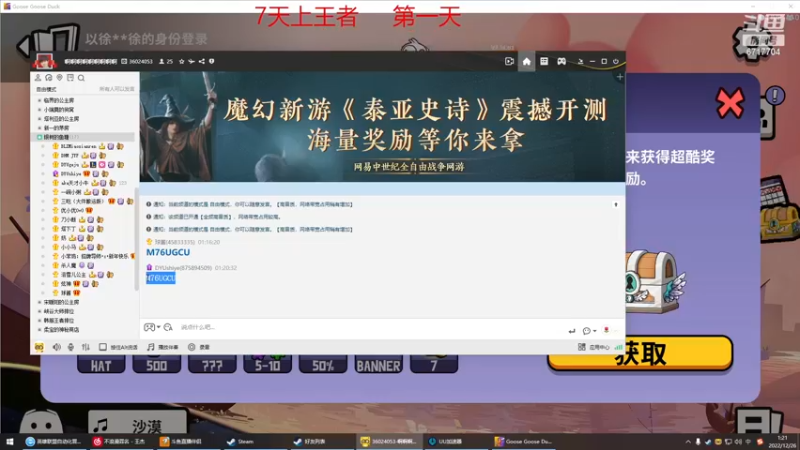Open the chat bubble dropdown in input bar

pos(589,331)
